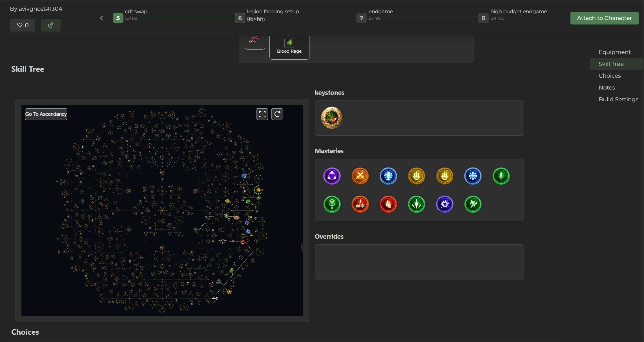This screenshot has height=342, width=644.
Task: Click the red heart life mastery
Action: coord(388,204)
